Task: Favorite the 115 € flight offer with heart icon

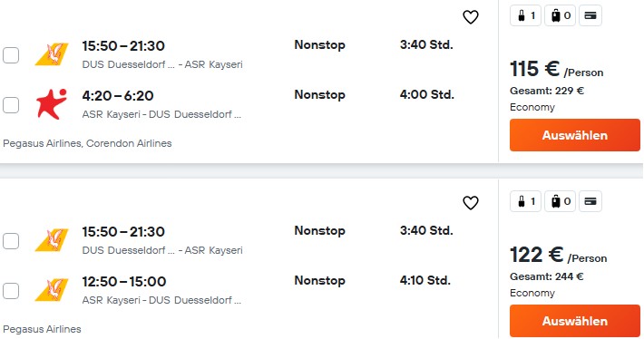Action: (x=470, y=17)
